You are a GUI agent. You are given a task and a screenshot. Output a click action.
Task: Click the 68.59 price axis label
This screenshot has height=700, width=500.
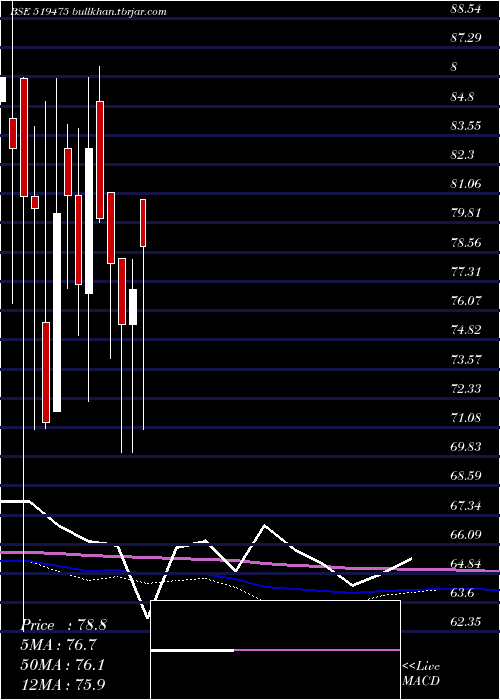(x=466, y=476)
